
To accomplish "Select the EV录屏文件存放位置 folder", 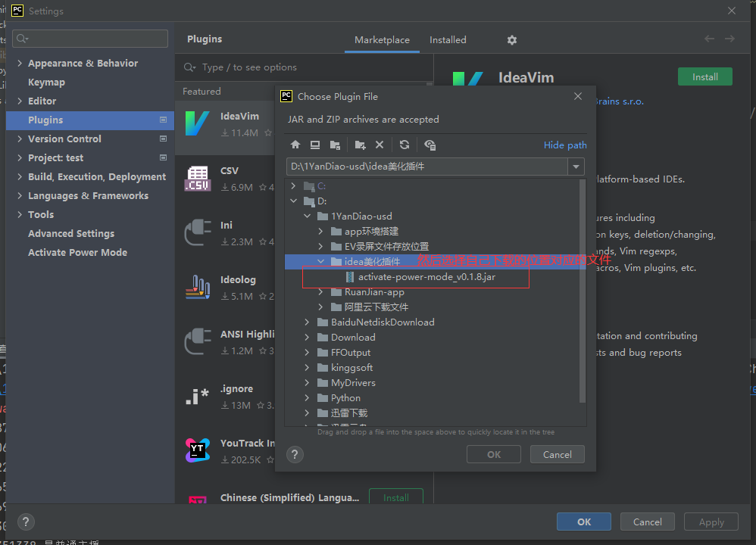I will point(386,247).
